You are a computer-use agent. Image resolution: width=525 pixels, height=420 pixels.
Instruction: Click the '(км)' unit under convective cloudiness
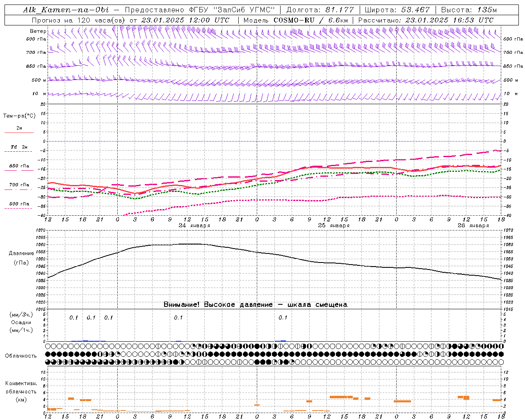click(x=22, y=399)
